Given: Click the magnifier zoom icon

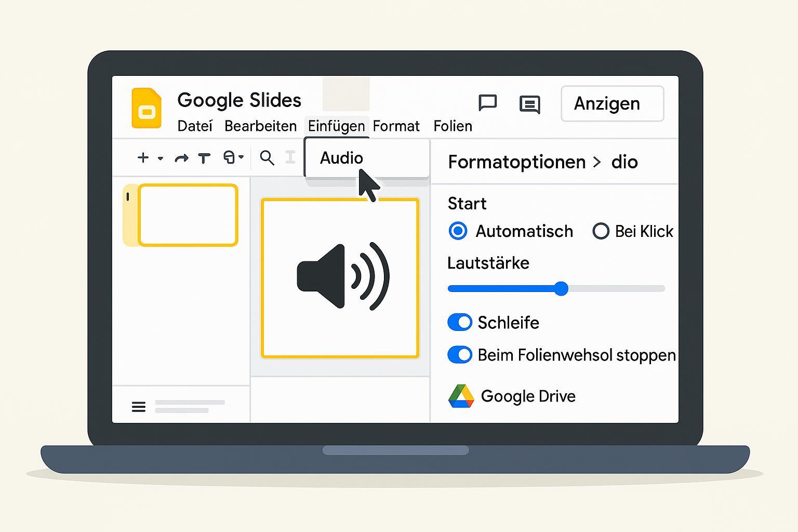Looking at the screenshot, I should click(267, 158).
